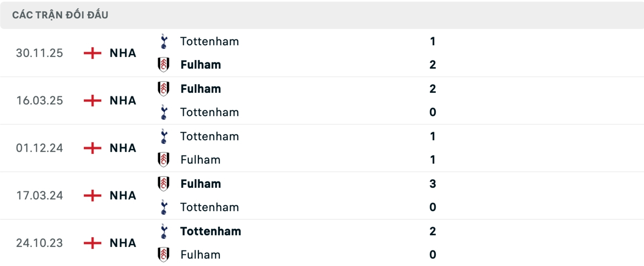Click the score 3 beside Fulham in 17.03.24
The width and height of the screenshot is (644, 266).
pos(433,184)
